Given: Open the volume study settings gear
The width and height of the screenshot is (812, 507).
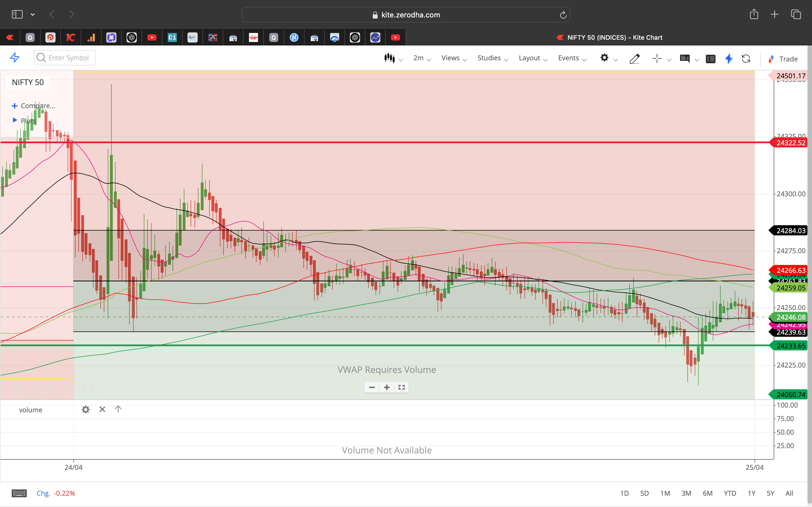Looking at the screenshot, I should 86,409.
